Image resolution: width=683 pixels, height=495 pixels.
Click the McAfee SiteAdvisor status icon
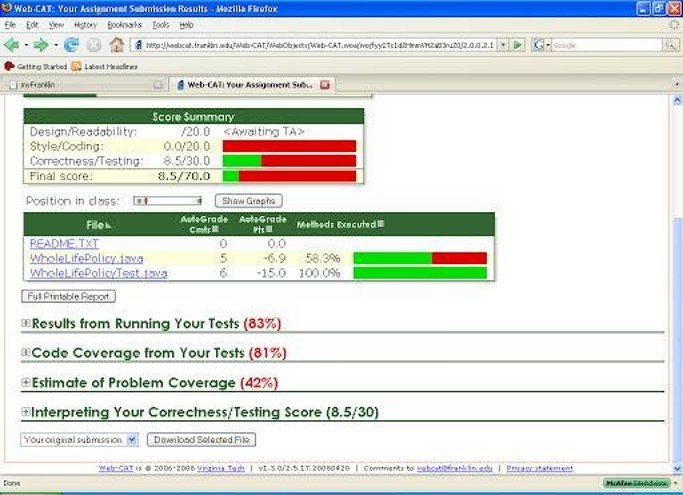click(635, 483)
